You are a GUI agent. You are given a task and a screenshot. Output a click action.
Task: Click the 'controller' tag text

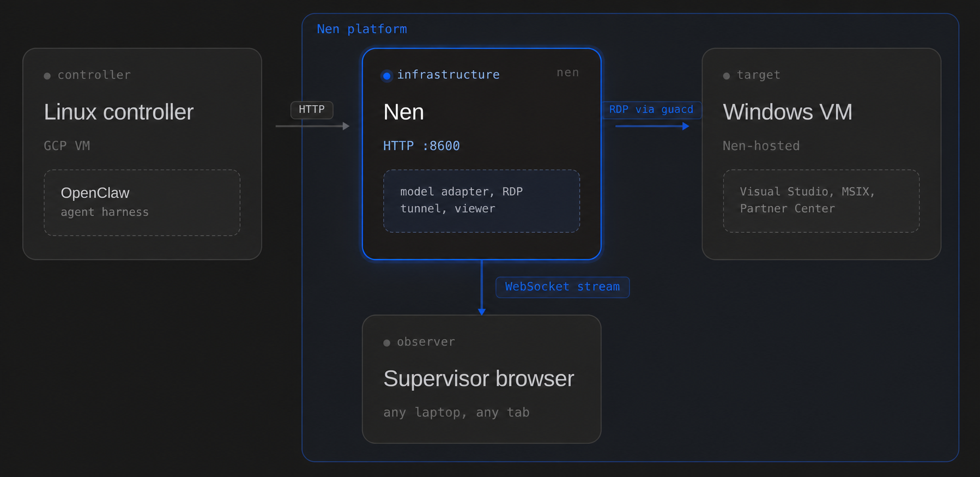click(x=94, y=75)
